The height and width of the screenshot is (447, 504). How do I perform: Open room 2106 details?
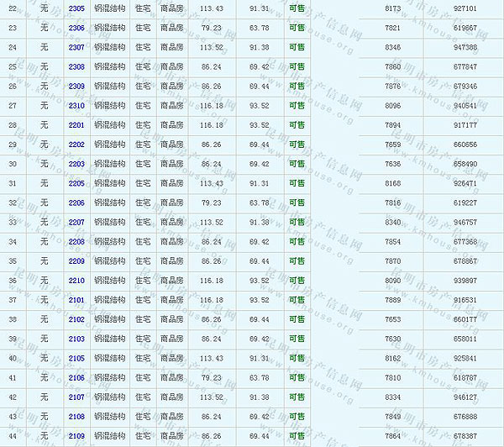(76, 378)
